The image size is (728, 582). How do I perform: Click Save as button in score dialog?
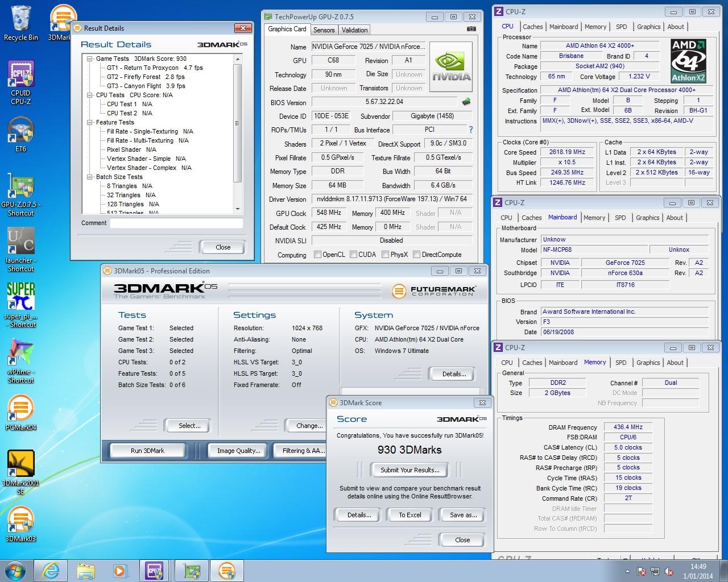pyautogui.click(x=463, y=515)
